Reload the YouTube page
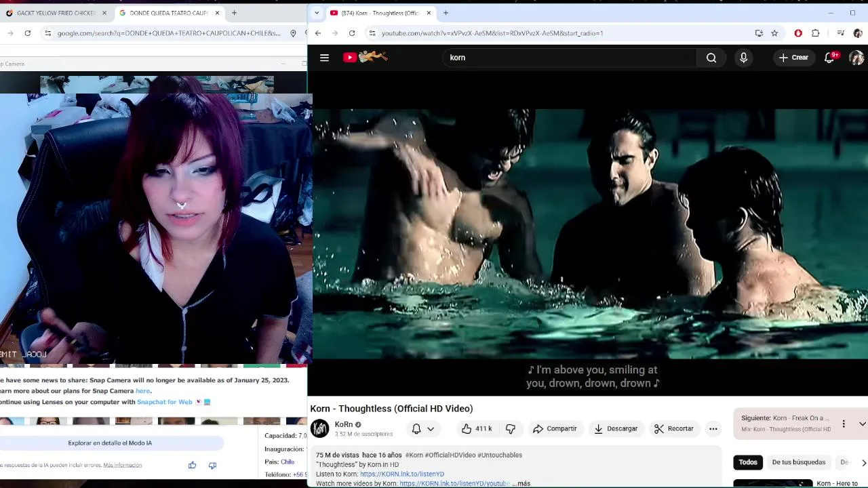 coord(352,33)
